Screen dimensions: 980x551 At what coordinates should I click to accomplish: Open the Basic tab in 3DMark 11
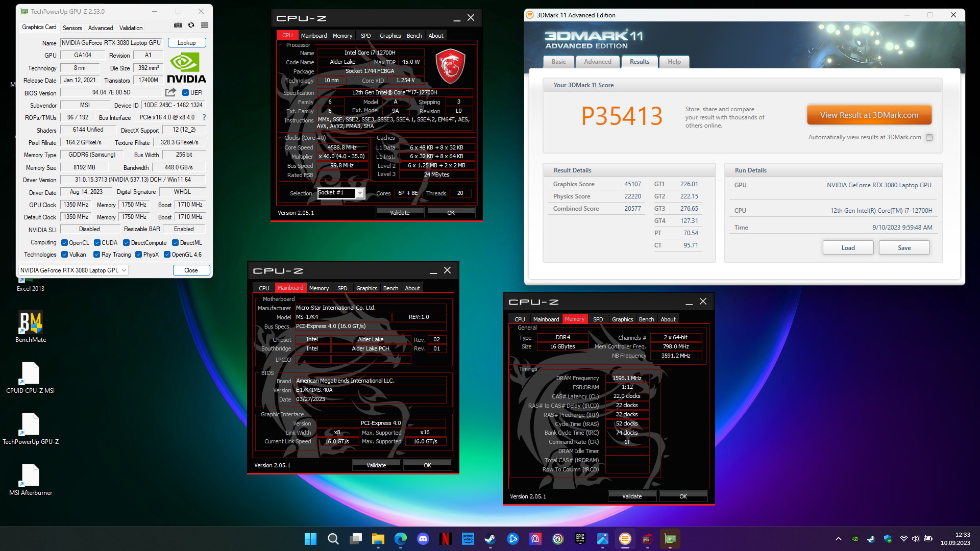tap(558, 62)
